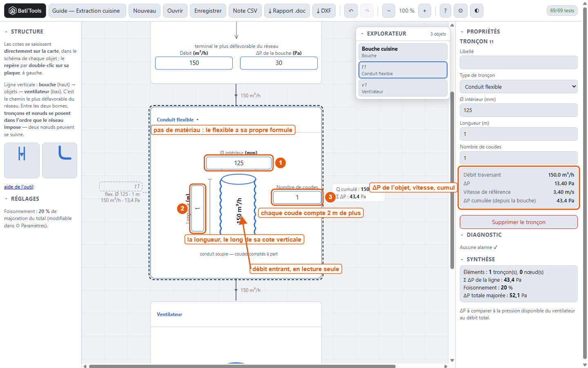588x368 pixels.
Task: Click Supprimer le tronçon button
Action: tap(519, 222)
